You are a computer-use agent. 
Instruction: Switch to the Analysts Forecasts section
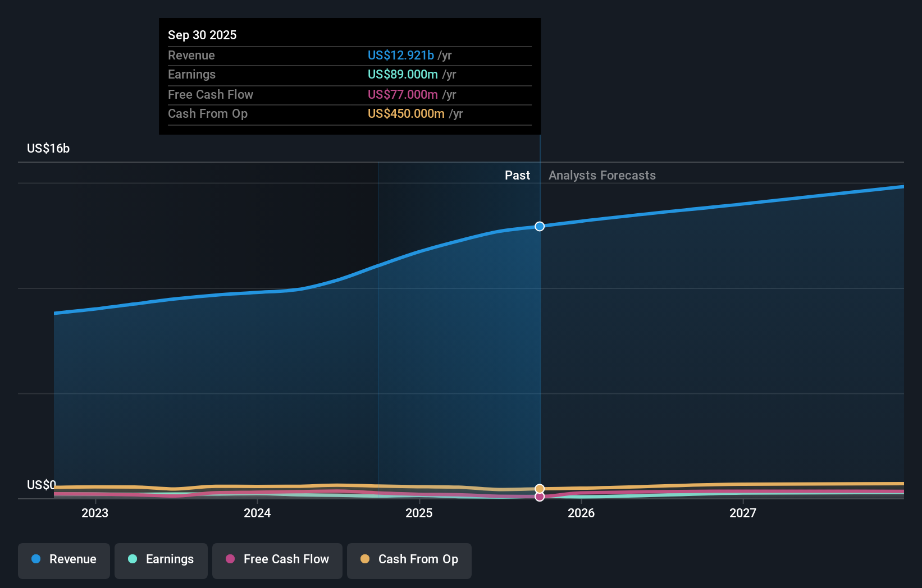coord(601,175)
